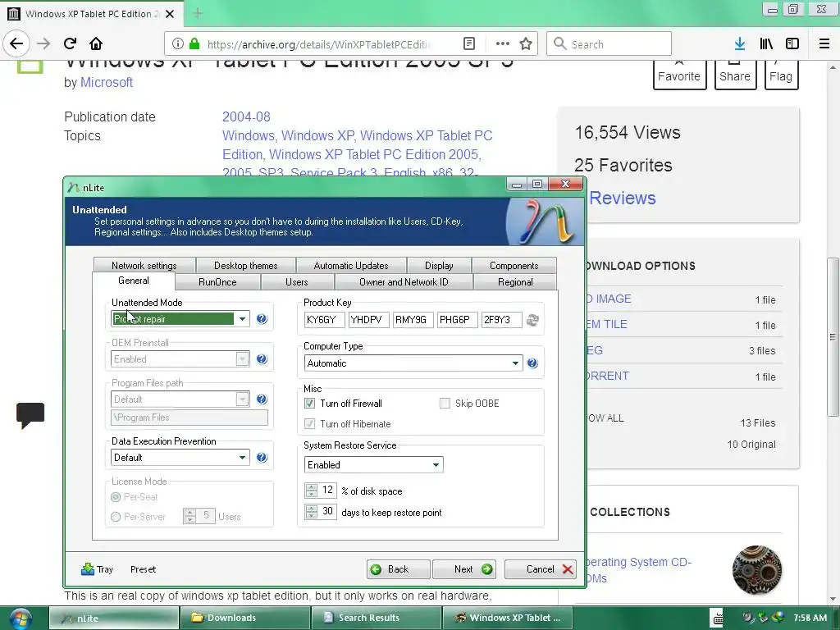This screenshot has width=840, height=630.
Task: Open Firefox hamburger menu
Action: [x=824, y=43]
